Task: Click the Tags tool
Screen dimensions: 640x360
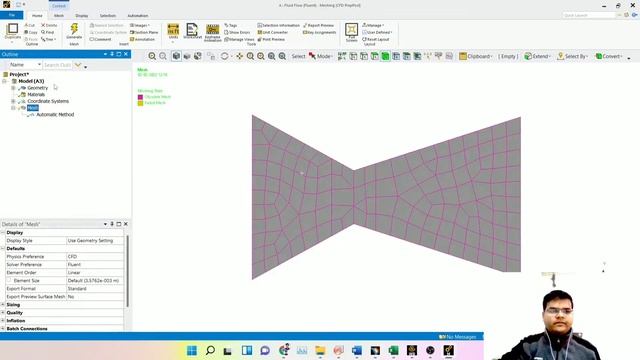Action: [x=231, y=25]
